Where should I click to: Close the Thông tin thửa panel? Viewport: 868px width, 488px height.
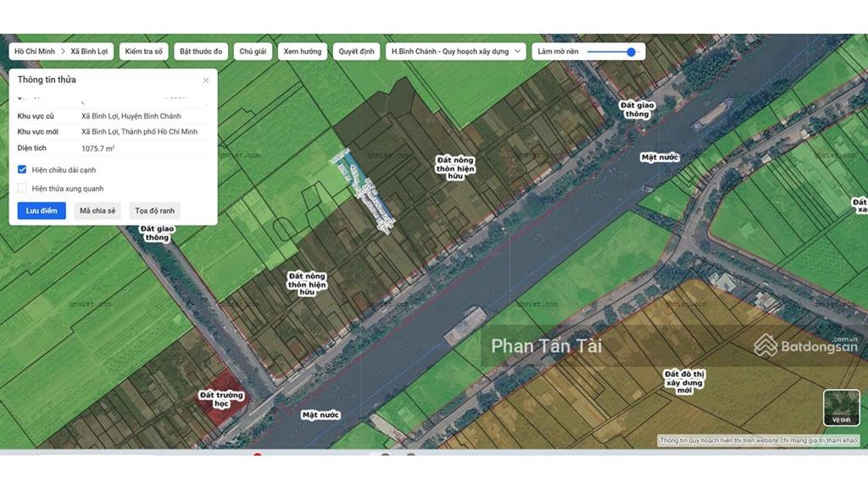click(x=205, y=80)
